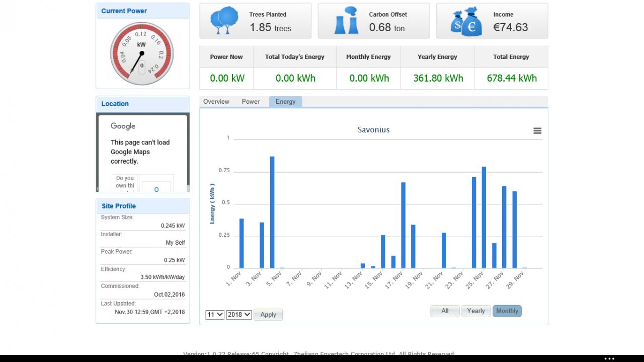Image resolution: width=644 pixels, height=362 pixels.
Task: Show All energy data
Action: (445, 311)
